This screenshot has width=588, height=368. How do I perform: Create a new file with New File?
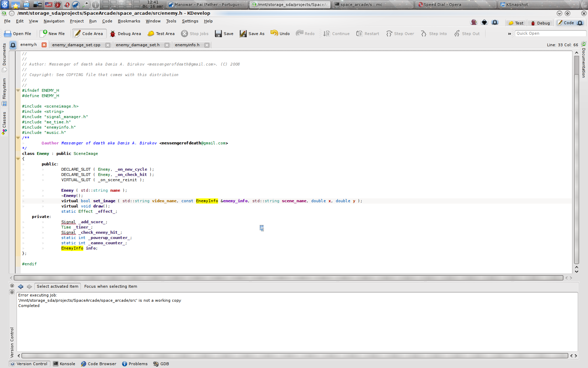coord(52,34)
